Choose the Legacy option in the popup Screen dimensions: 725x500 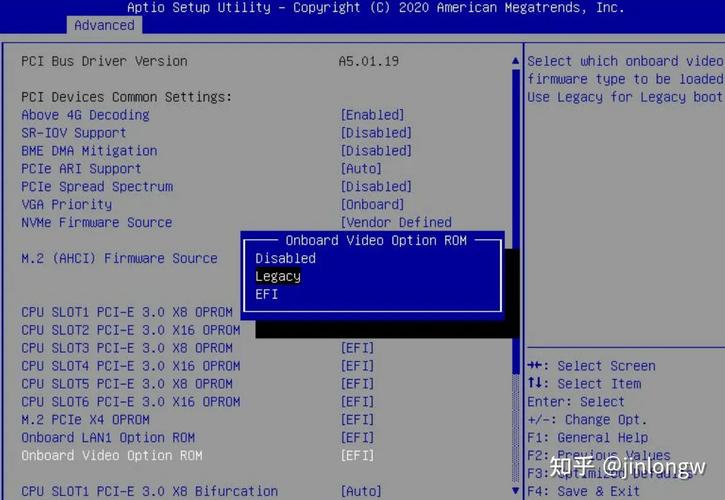tap(278, 276)
